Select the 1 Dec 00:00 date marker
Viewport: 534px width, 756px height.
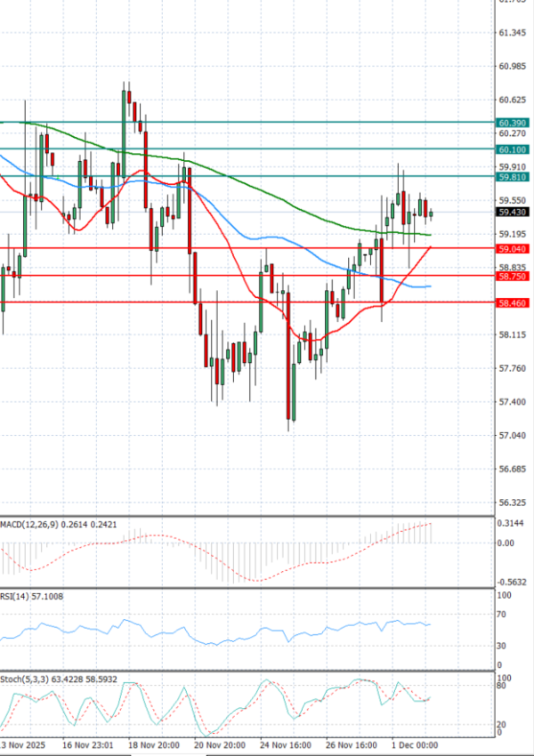click(415, 744)
